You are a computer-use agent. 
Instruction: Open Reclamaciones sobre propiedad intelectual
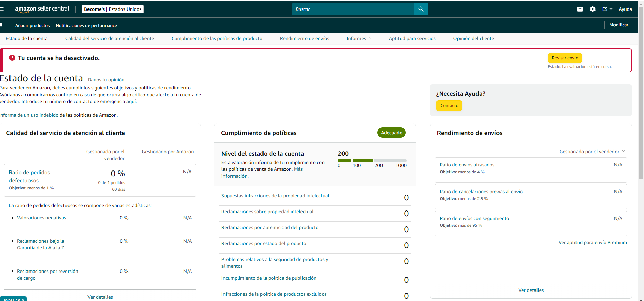click(267, 212)
